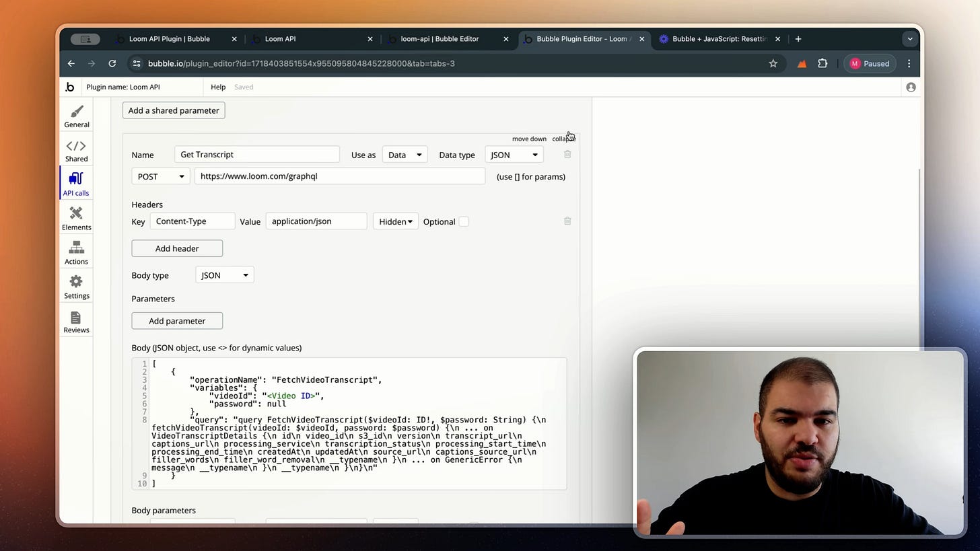Image resolution: width=980 pixels, height=551 pixels.
Task: Open the Help menu
Action: [218, 87]
